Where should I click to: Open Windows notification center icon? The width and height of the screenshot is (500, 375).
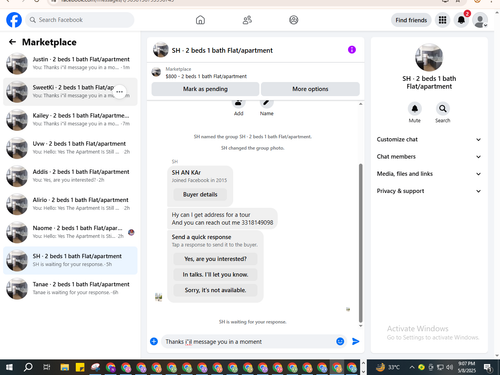488,367
